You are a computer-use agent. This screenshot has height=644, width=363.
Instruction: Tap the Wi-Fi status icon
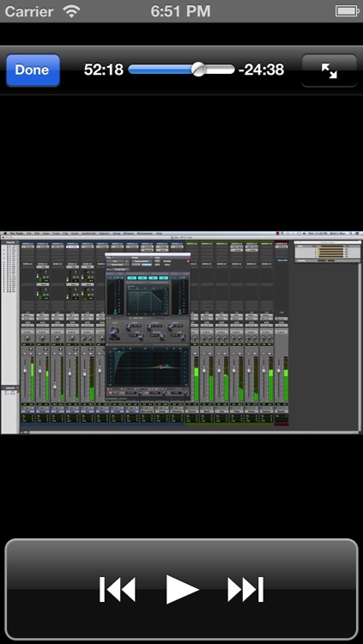pyautogui.click(x=71, y=11)
